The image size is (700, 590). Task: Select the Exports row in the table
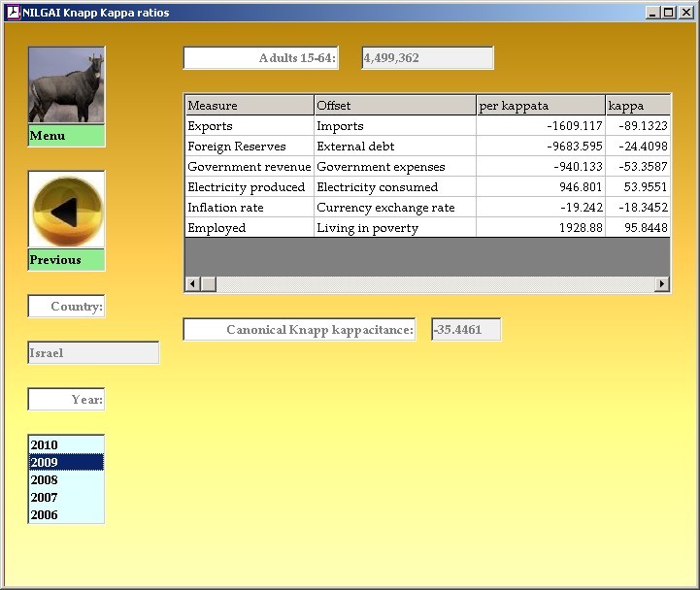click(250, 126)
